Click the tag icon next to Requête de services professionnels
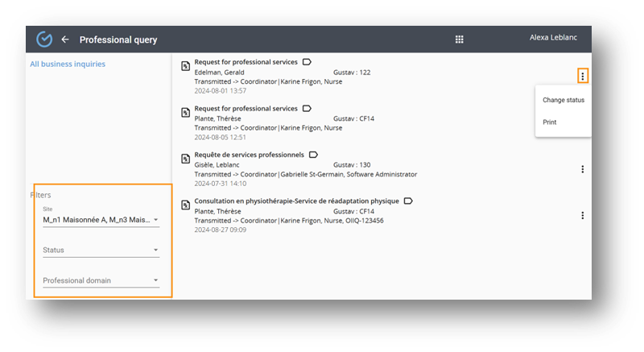The height and width of the screenshot is (352, 644). (x=313, y=154)
